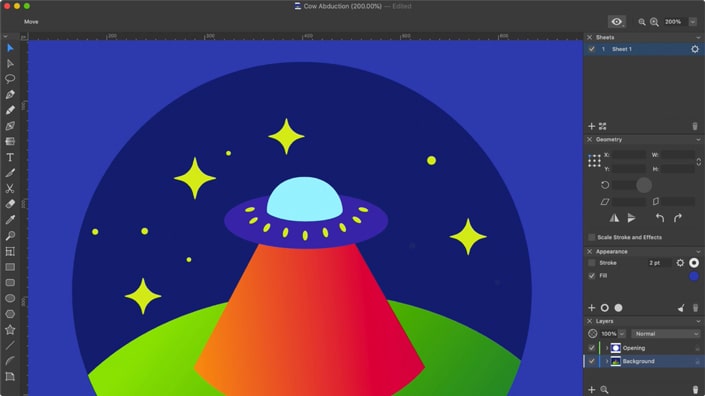Image resolution: width=705 pixels, height=396 pixels.
Task: Toggle lock on Background layer
Action: (698, 361)
